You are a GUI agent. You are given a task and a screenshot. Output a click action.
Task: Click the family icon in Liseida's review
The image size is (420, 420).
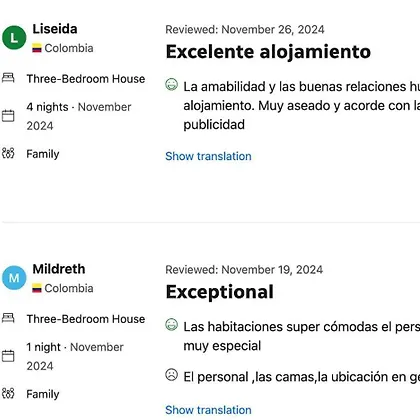(x=8, y=153)
